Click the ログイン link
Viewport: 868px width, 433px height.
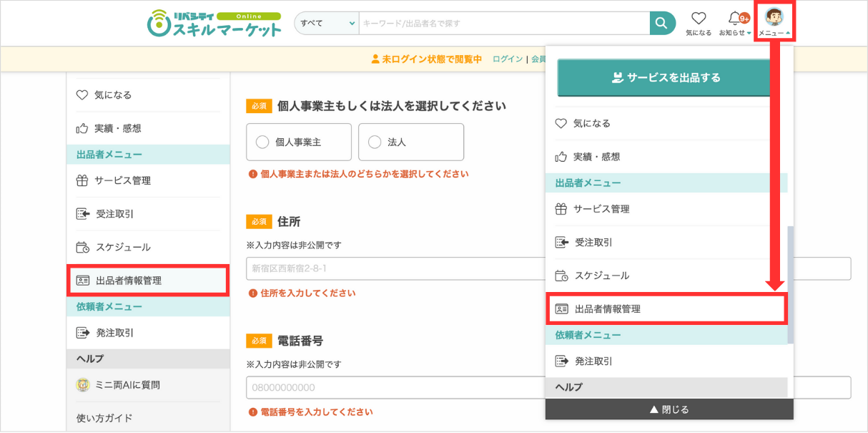506,58
